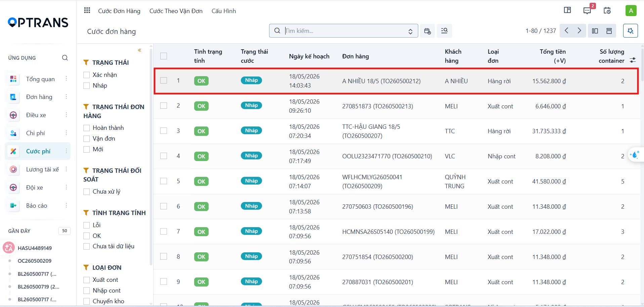Expand the search box options arrows
The image size is (644, 307).
410,31
